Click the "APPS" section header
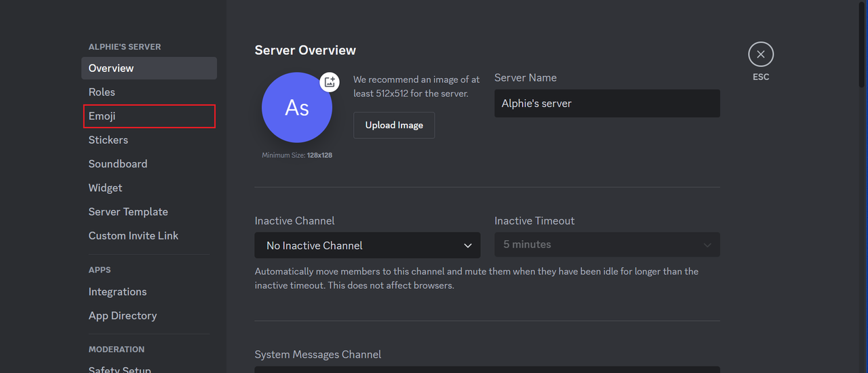The image size is (868, 373). coord(100,270)
